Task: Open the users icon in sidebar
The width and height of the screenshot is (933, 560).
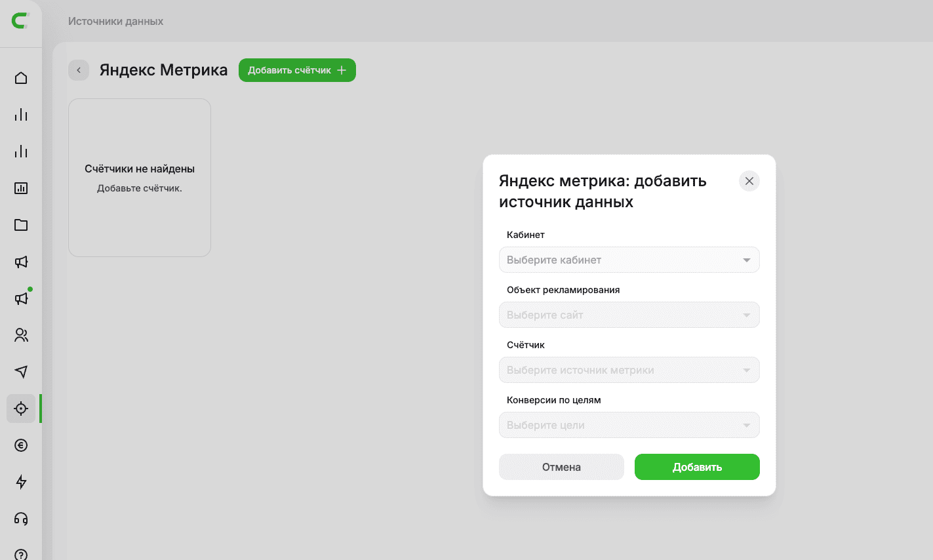Action: click(21, 335)
